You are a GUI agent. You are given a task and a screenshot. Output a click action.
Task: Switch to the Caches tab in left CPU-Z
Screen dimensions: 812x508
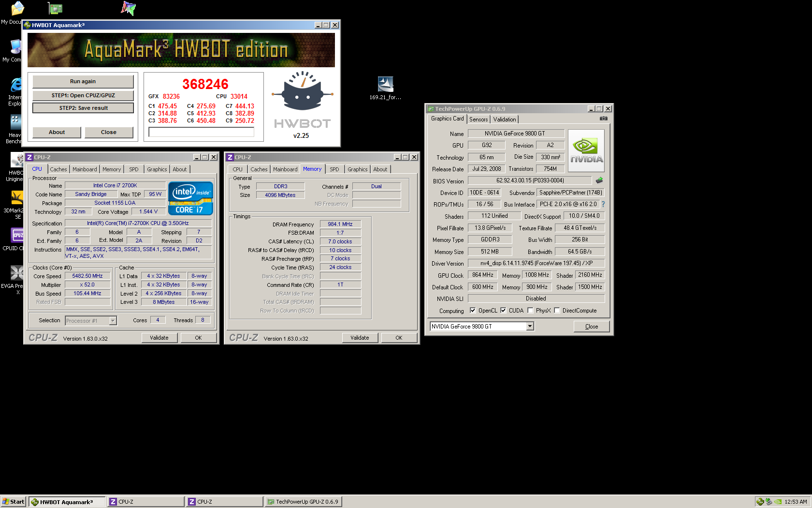click(x=58, y=169)
